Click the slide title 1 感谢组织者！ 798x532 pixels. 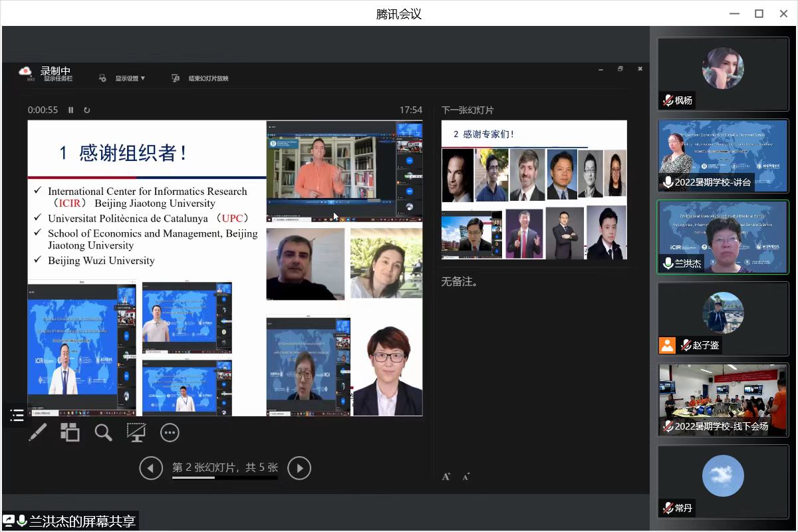[x=123, y=153]
